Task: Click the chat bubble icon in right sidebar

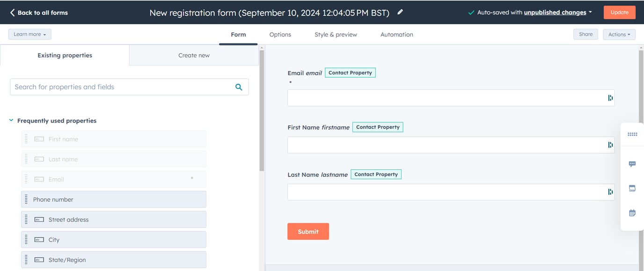Action: [632, 164]
